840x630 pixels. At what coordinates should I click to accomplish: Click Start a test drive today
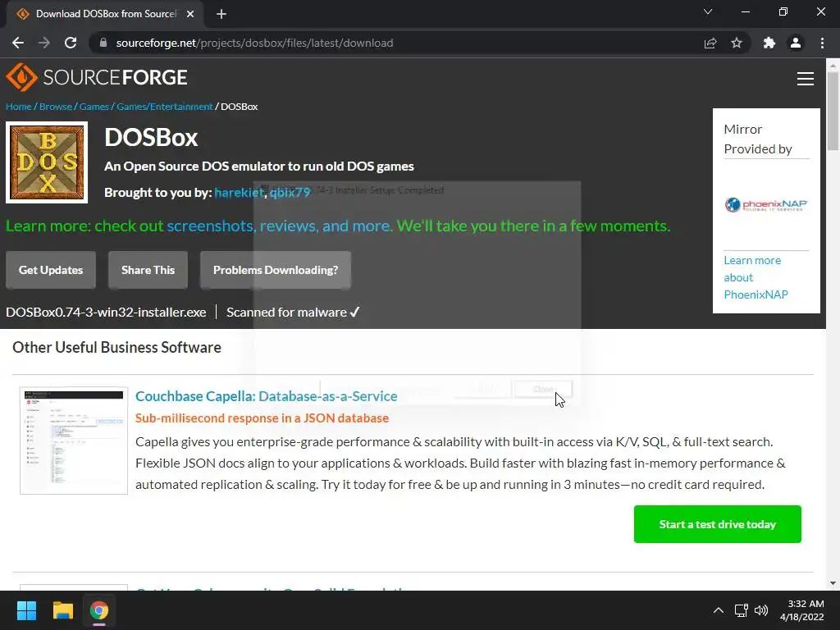(x=717, y=524)
